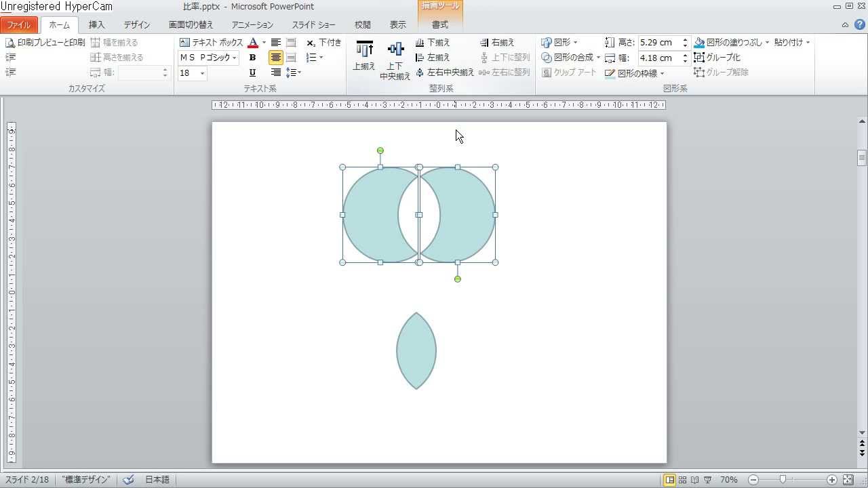Viewport: 868px width, 488px height.
Task: Fit slide to current window
Action: coord(848,480)
